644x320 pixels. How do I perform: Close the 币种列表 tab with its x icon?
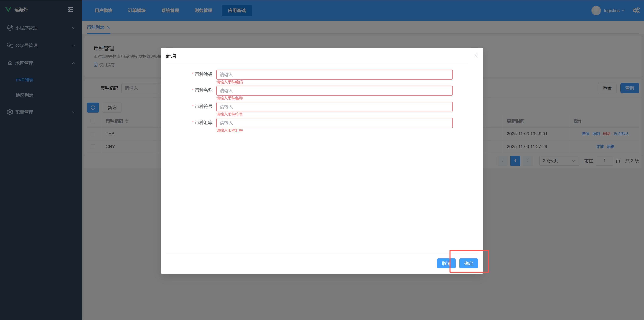coord(108,27)
